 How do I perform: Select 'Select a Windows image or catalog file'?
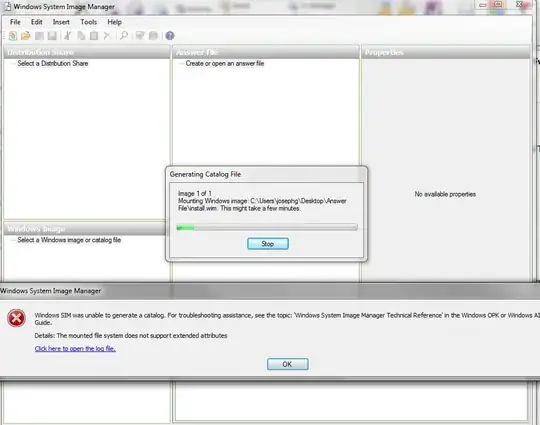click(x=69, y=240)
